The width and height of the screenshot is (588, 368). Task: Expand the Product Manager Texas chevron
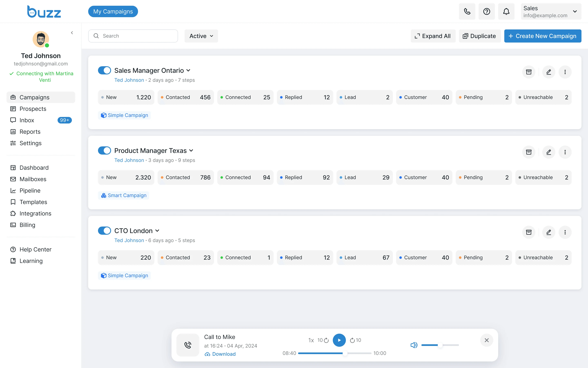(191, 150)
